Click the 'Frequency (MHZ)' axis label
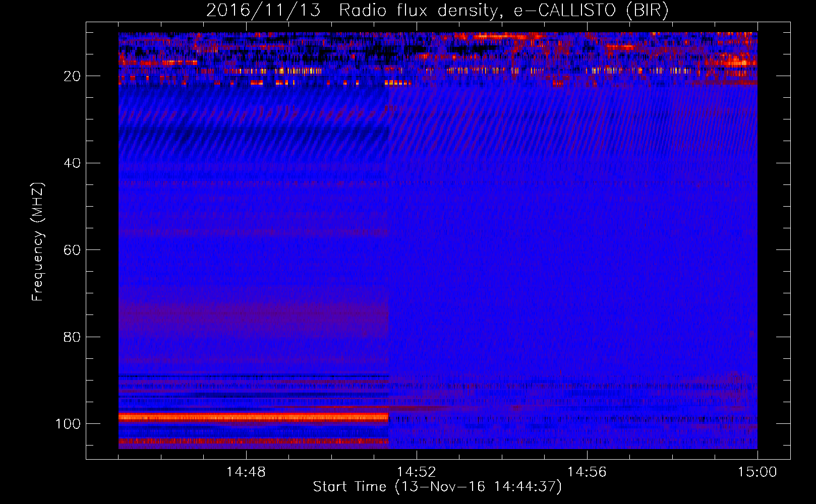This screenshot has height=504, width=816. 38,241
